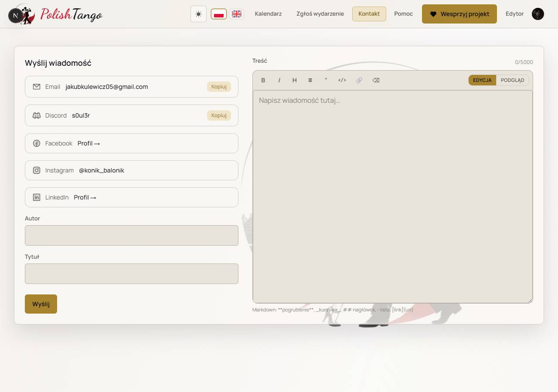Screen dimensions: 558x392
Task: Apply italic formatting in editor
Action: coord(279,80)
